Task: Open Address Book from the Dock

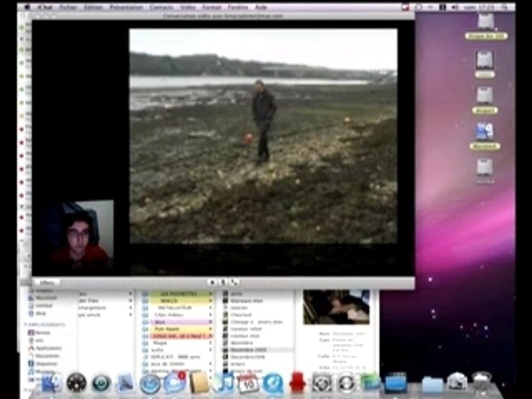Action: (x=199, y=383)
